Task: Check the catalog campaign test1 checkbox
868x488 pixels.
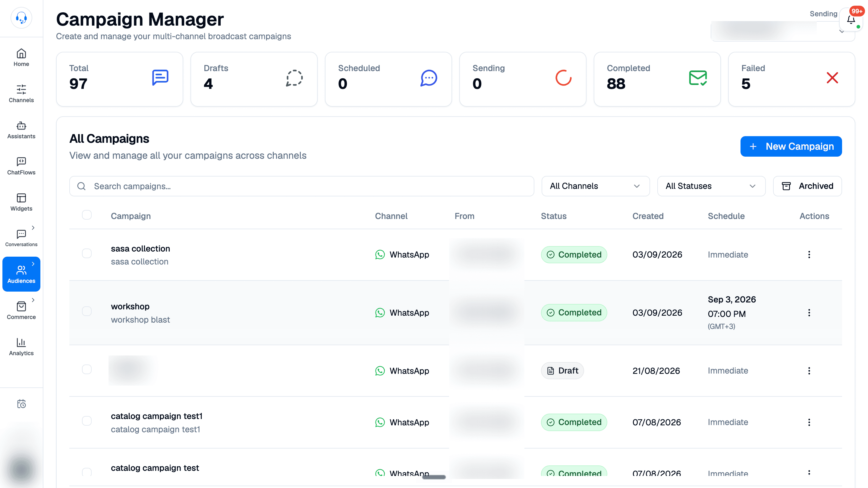Action: pos(86,421)
